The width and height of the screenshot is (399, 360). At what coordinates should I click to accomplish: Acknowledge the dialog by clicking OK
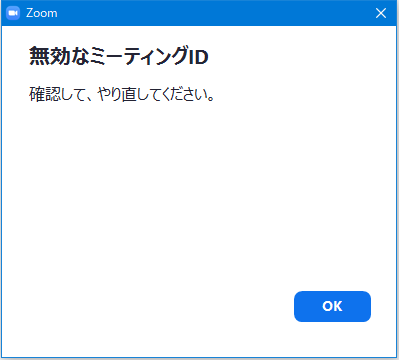(332, 306)
